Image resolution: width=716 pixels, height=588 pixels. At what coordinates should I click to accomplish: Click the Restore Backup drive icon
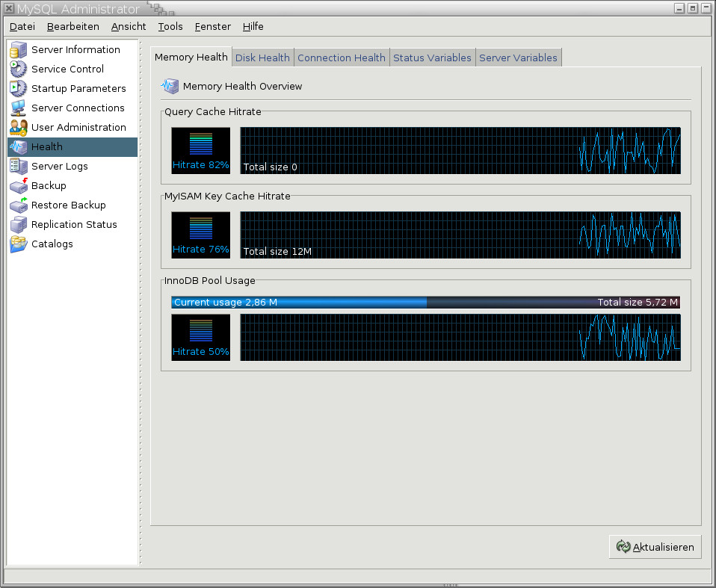(18, 205)
